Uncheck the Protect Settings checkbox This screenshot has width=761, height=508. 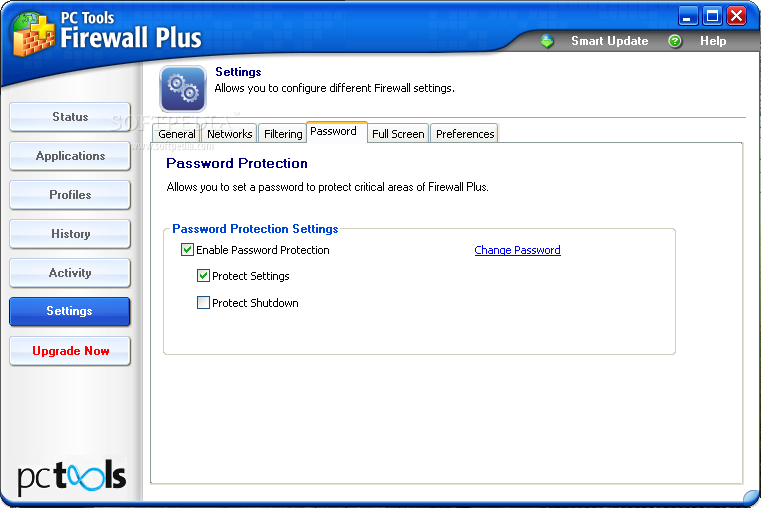click(x=204, y=276)
